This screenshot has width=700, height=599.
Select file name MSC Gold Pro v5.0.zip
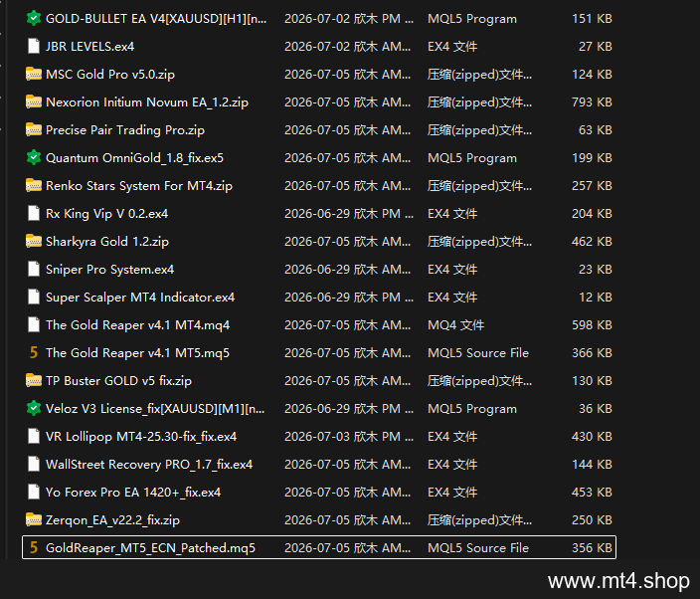[x=110, y=75]
